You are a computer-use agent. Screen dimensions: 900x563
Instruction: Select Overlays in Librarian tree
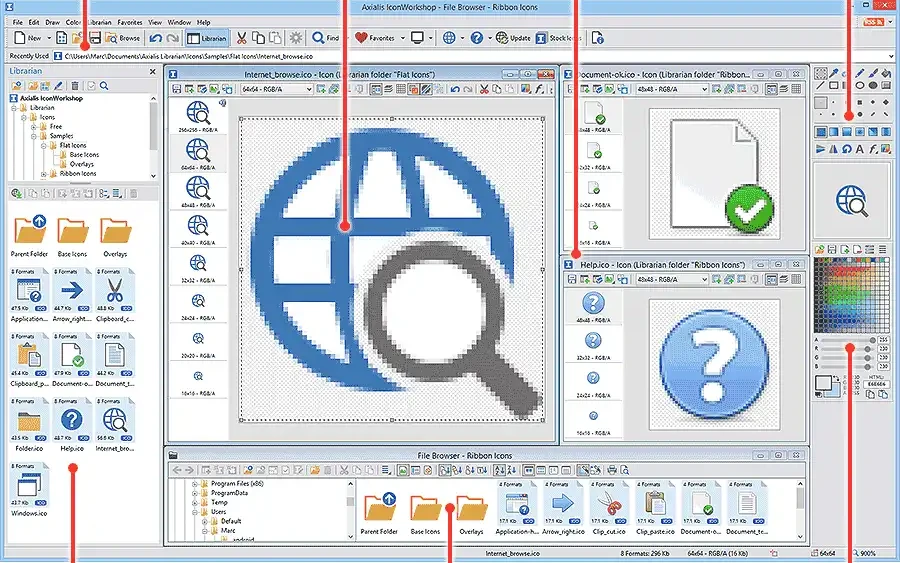[82, 164]
